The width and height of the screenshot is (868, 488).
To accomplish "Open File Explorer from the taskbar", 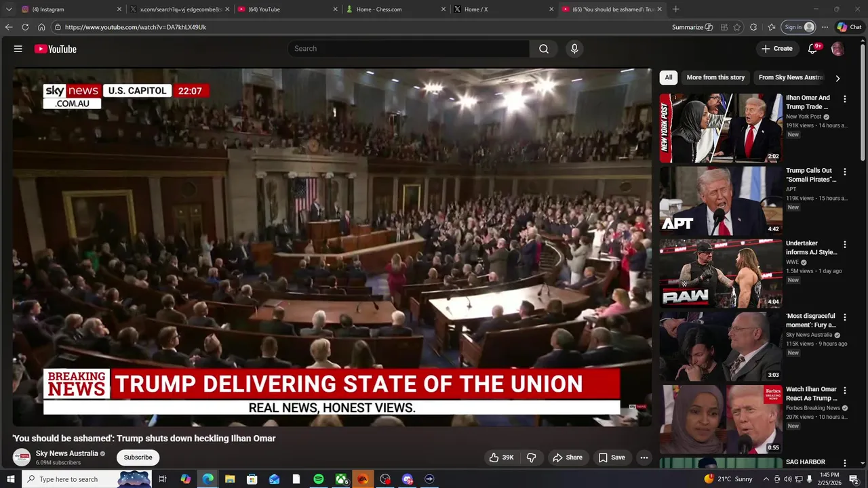I will pos(230,479).
